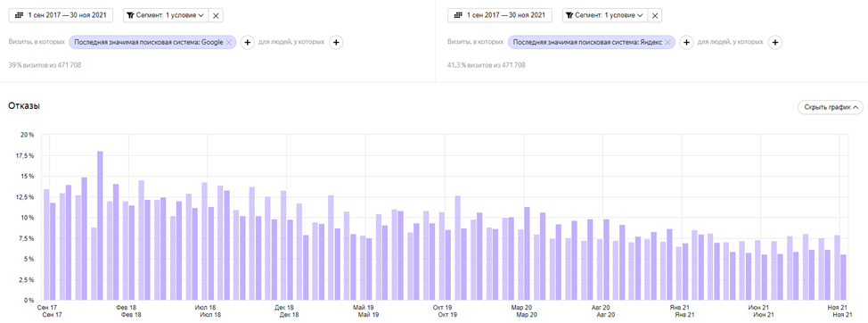Add people condition in the left segment
Viewport: 868px width, 323px height.
(x=336, y=42)
